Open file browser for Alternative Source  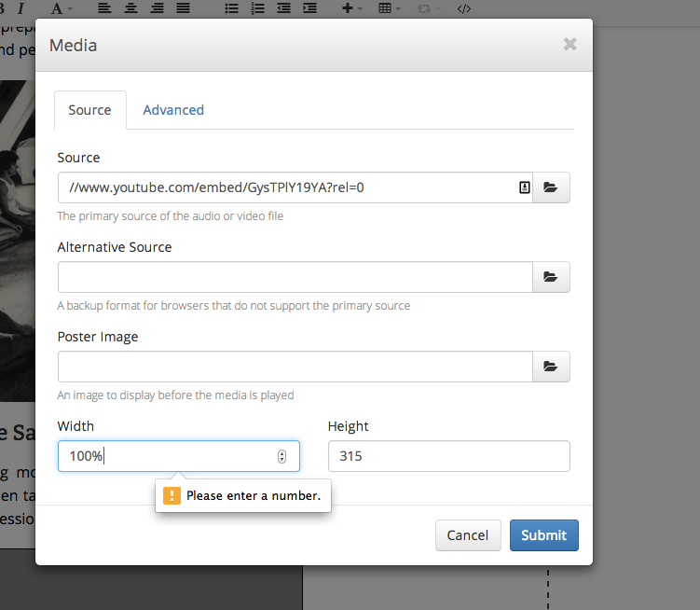point(551,277)
